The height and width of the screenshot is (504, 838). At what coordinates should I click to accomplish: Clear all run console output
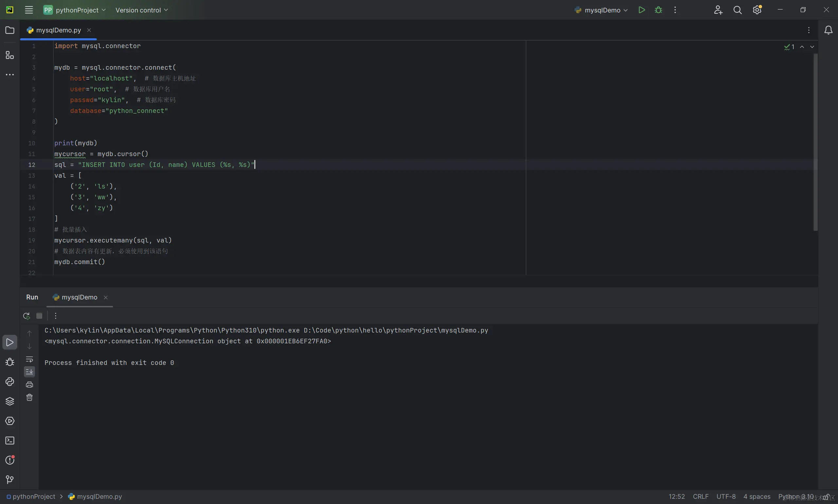pyautogui.click(x=29, y=397)
